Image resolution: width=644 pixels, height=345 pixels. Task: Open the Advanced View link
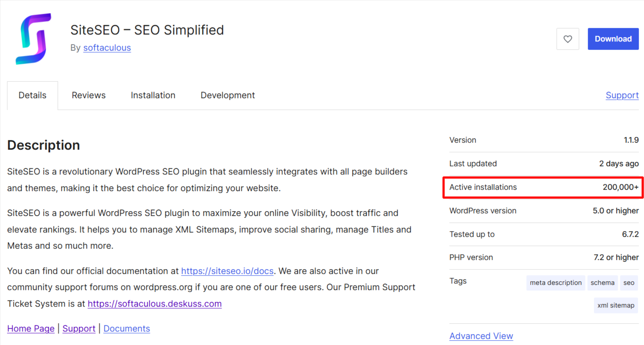click(x=481, y=336)
